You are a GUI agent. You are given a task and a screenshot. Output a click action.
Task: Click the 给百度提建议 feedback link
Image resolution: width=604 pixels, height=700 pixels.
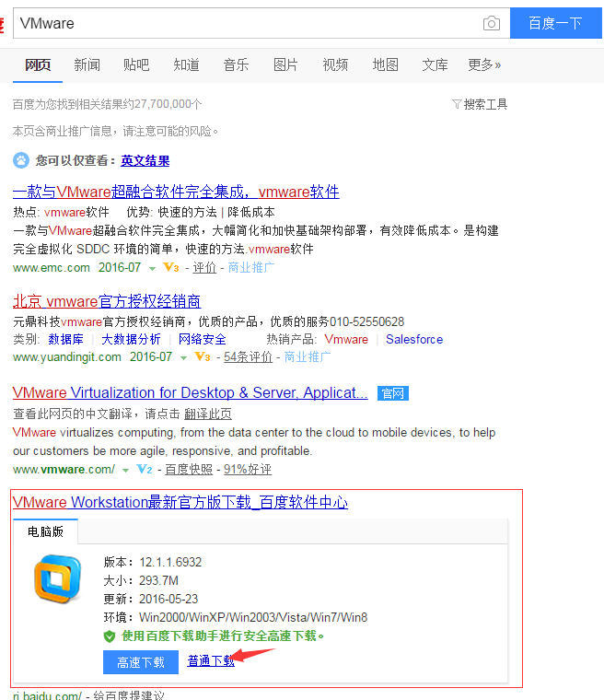point(129,695)
